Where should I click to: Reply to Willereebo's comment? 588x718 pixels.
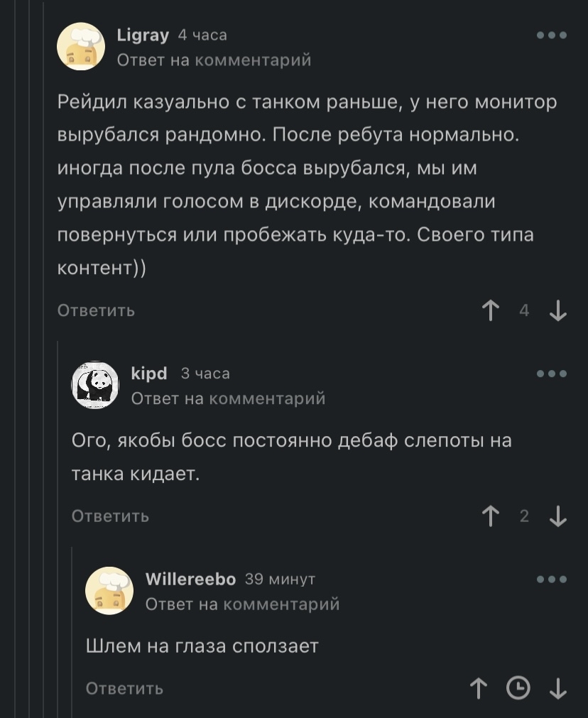(x=124, y=688)
